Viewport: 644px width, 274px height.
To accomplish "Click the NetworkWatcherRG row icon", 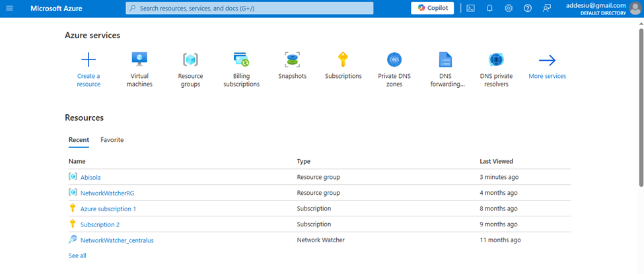I will pos(73,193).
